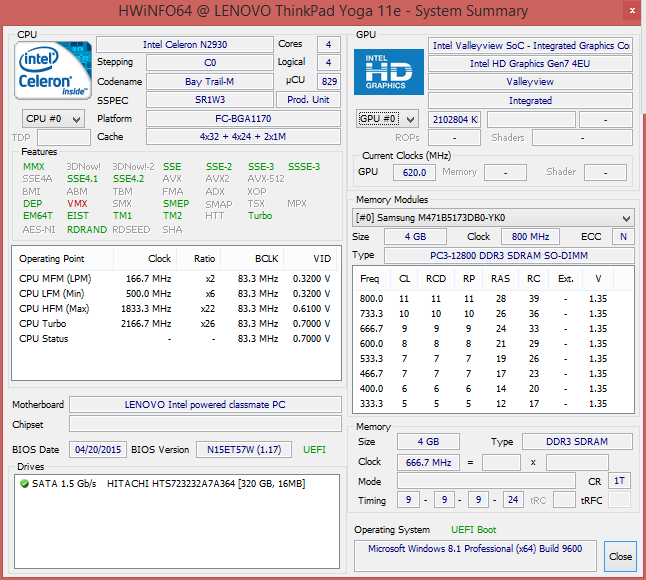Screen dimensions: 646x580
Task: Open the CPU #0 selector dropdown
Action: click(55, 119)
